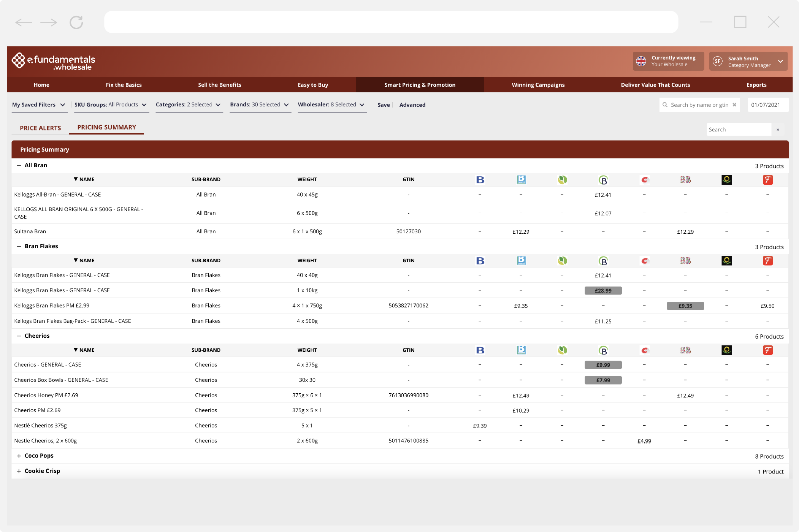Image resolution: width=799 pixels, height=532 pixels.
Task: Open Winning Campaigns menu
Action: click(x=538, y=85)
